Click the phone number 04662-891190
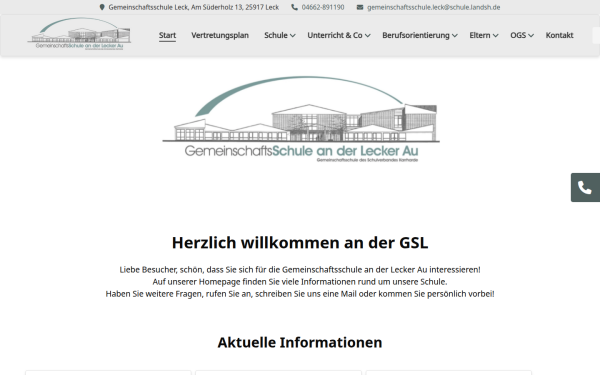Viewport: 600px width, 375px height. click(323, 7)
